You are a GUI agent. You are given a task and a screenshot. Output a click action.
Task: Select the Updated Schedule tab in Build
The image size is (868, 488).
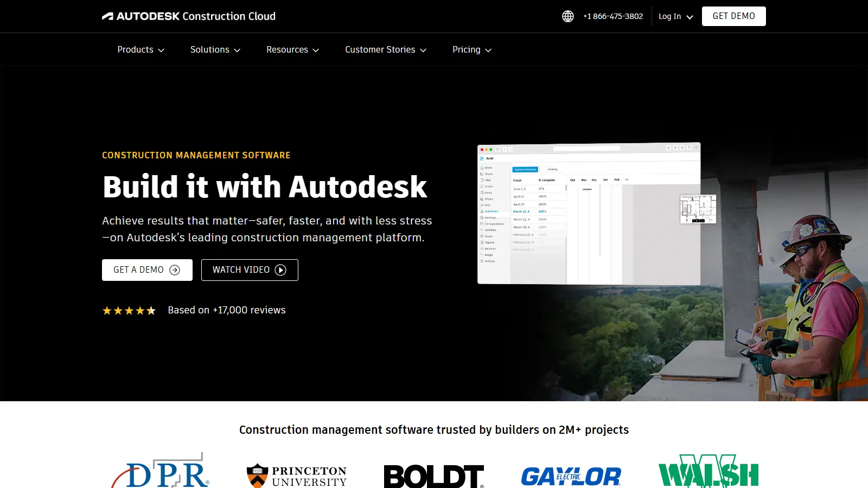tap(525, 169)
